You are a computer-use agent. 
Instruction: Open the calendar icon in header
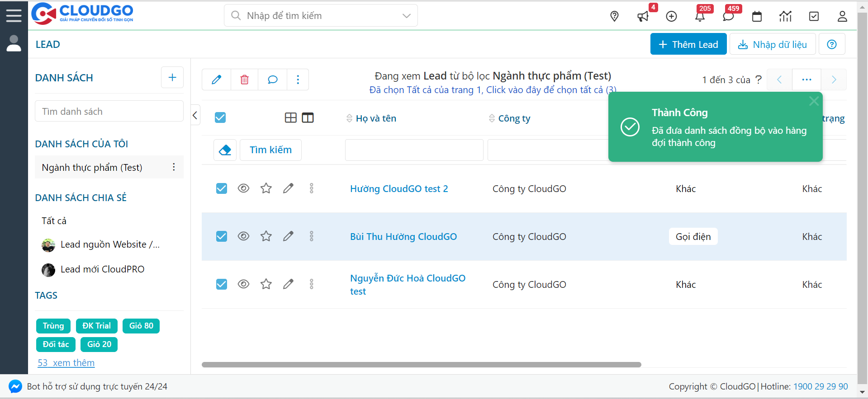point(757,17)
